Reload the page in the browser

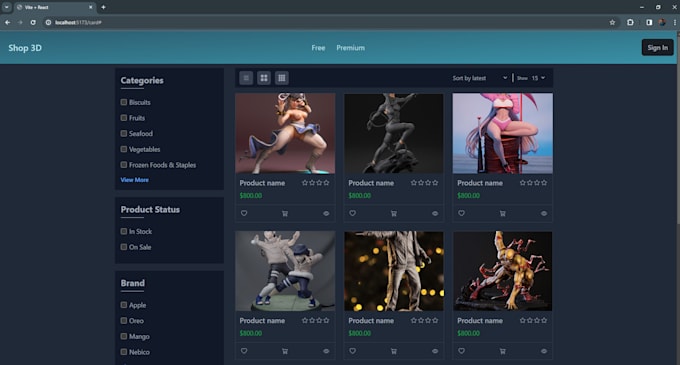tap(33, 22)
